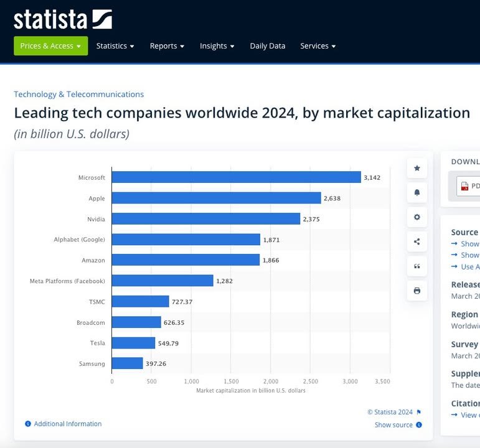
Task: Open the Services menu
Action: pyautogui.click(x=318, y=46)
